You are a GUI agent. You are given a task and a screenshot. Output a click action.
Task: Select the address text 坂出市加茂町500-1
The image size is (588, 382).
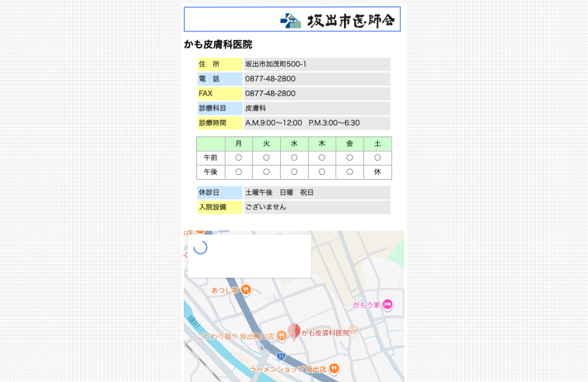[x=276, y=64]
